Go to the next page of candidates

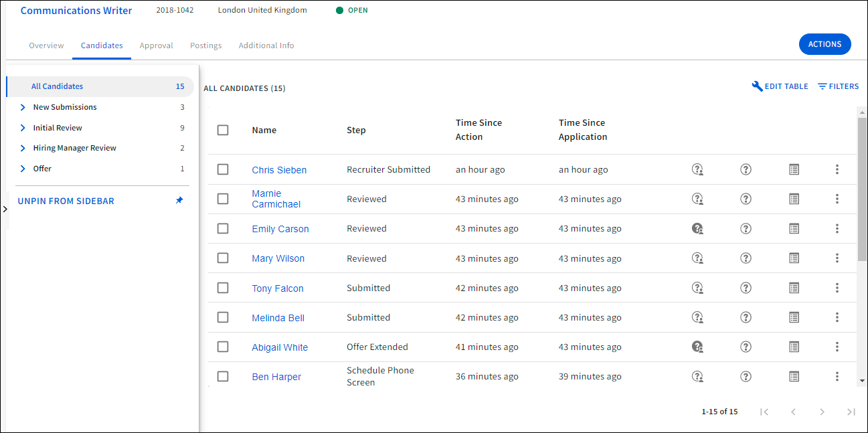[x=822, y=412]
